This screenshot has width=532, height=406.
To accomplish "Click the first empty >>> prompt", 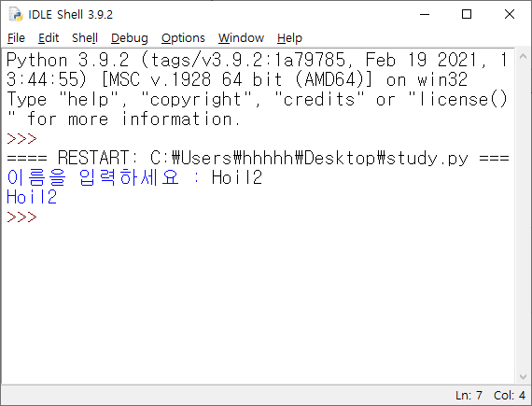I will coord(22,139).
